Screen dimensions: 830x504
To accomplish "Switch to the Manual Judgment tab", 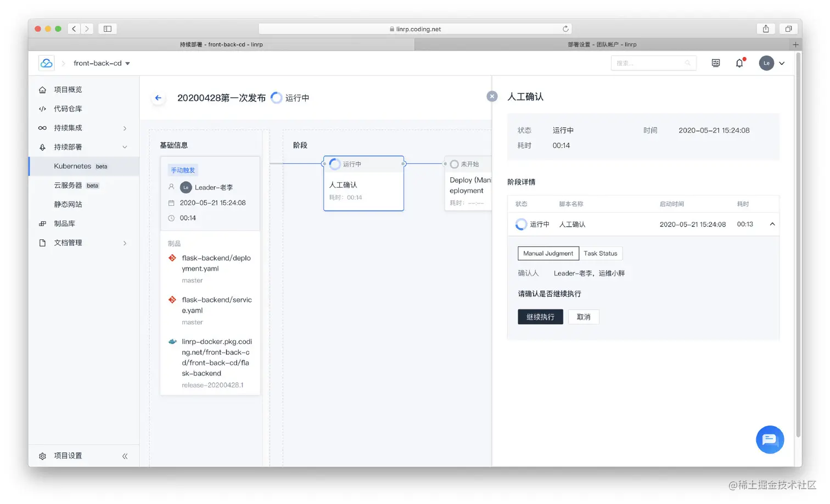I will pyautogui.click(x=548, y=253).
